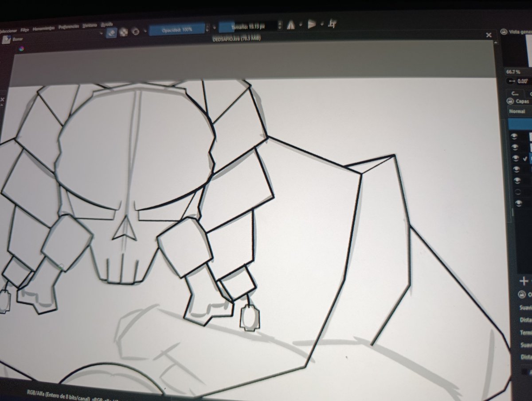Click the blue layer opacity bar under Normal
532x401 pixels.
520,124
